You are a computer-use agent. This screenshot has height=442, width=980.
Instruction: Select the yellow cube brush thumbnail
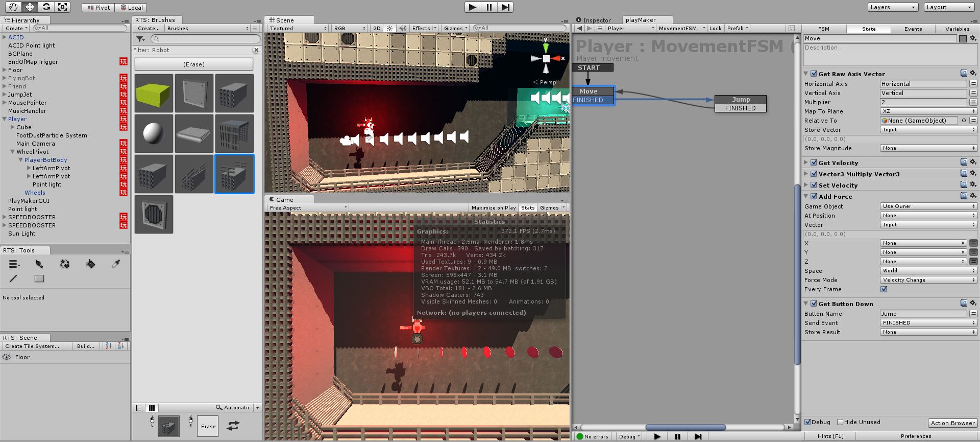click(x=154, y=93)
